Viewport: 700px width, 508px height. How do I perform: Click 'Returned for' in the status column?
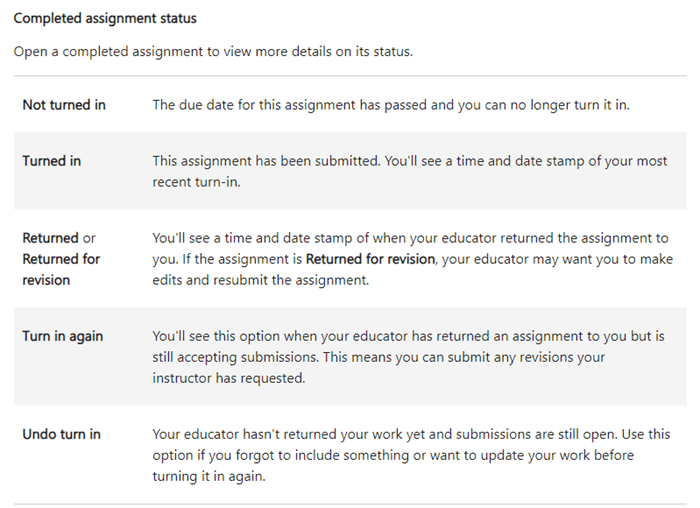[61, 259]
